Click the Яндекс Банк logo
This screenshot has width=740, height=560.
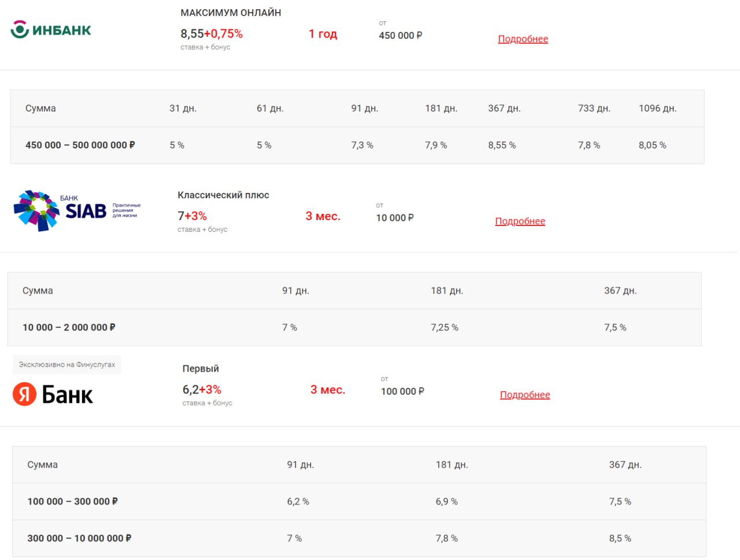[53, 395]
